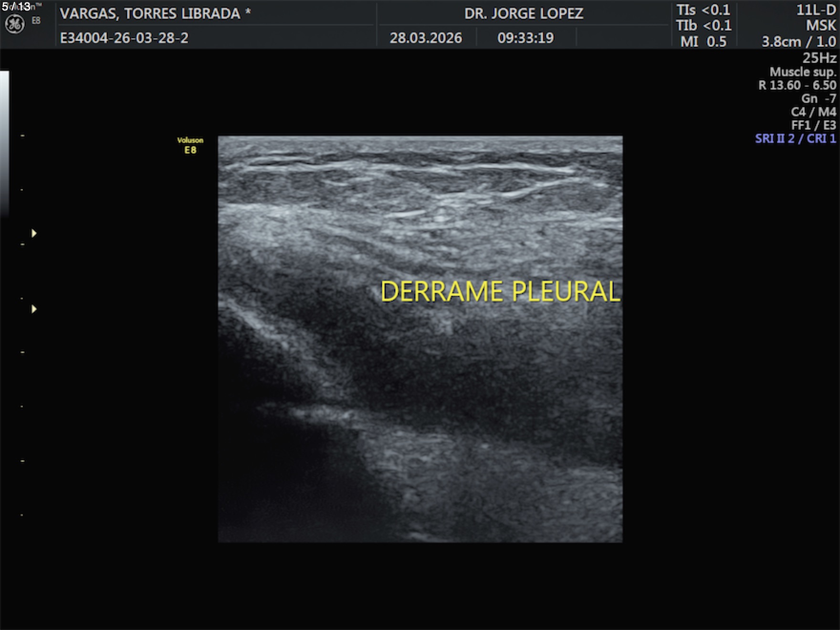Select the 11L-D probe label
Screen dimensions: 840x630
(816, 10)
